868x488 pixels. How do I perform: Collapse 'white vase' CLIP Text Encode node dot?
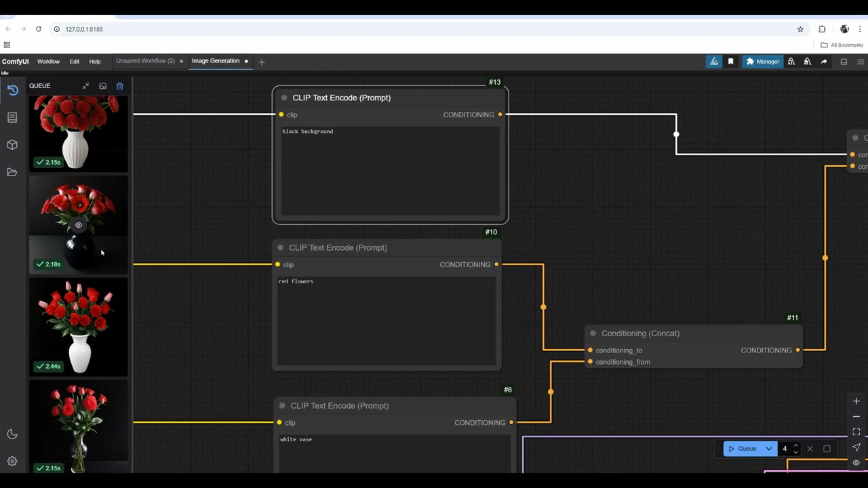[282, 405]
